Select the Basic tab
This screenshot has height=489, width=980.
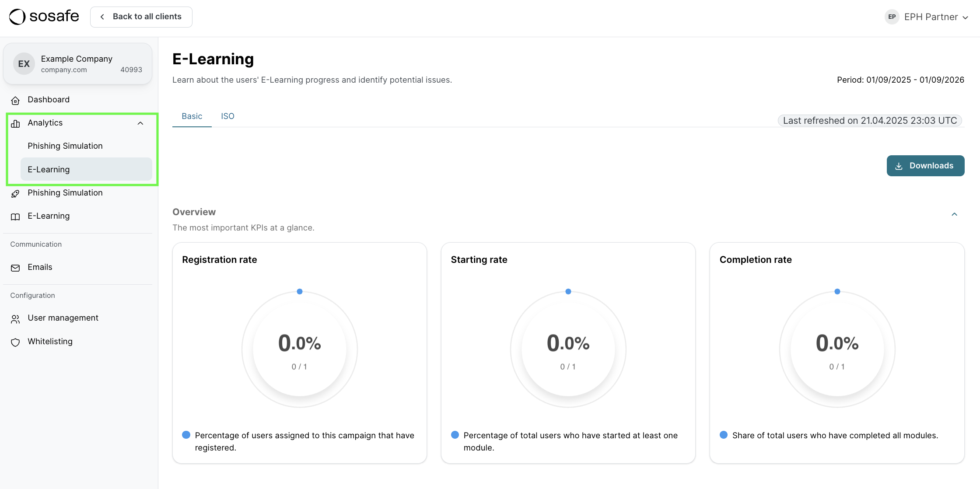point(192,116)
